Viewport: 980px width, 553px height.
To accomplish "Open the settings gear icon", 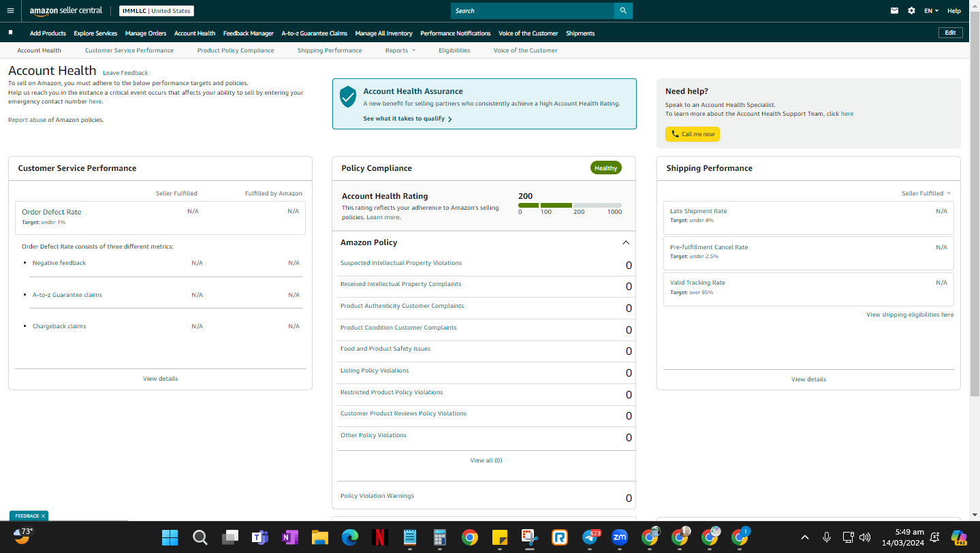I will (912, 11).
